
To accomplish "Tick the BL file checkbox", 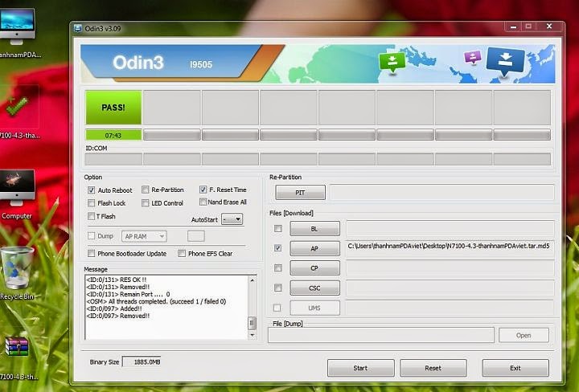I will 277,229.
